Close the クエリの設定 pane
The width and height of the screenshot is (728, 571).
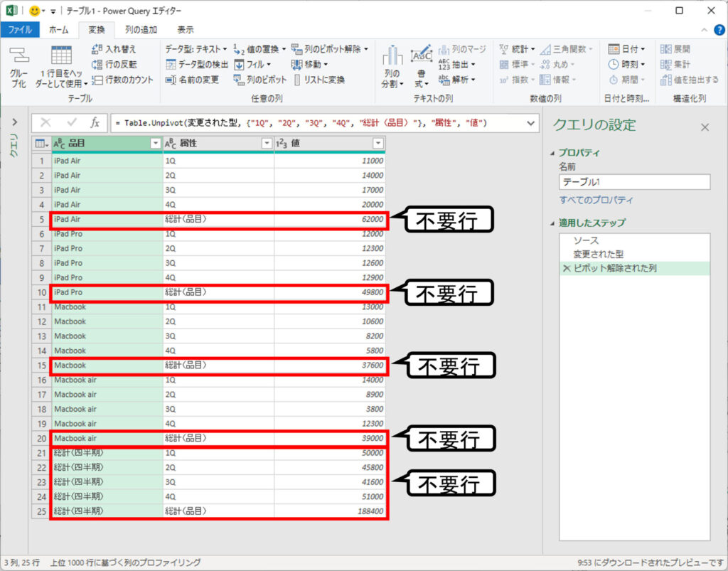point(705,127)
